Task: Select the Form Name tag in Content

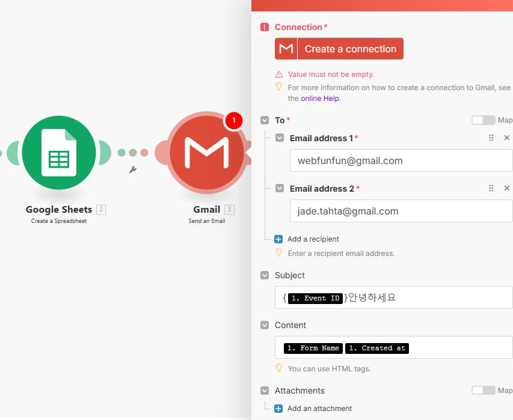Action: [x=313, y=348]
